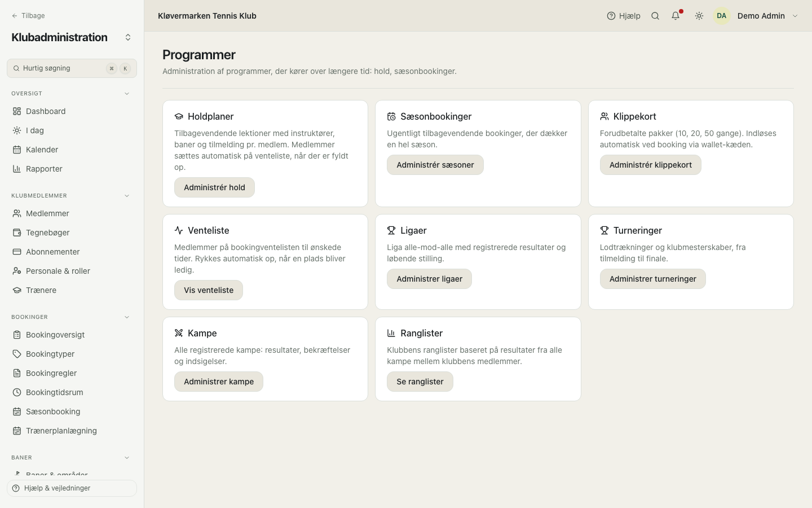Open the search magnifier in the top bar
The width and height of the screenshot is (812, 508).
[655, 16]
